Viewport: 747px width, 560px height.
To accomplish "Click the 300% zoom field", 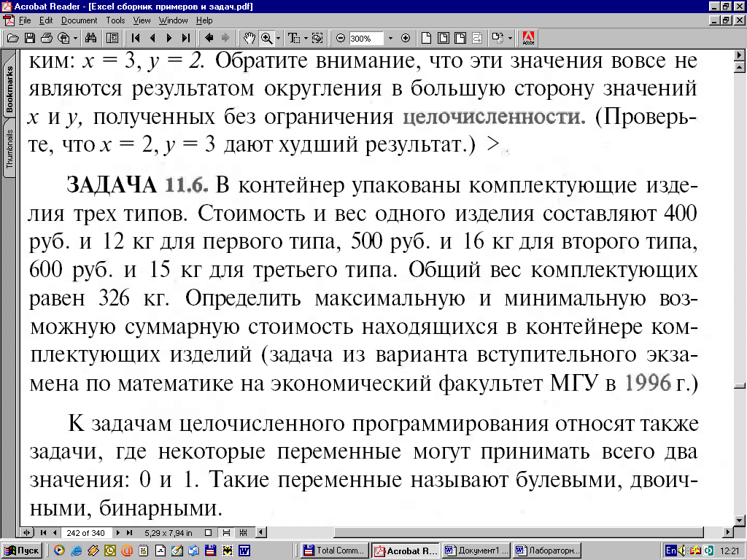I will (x=365, y=38).
